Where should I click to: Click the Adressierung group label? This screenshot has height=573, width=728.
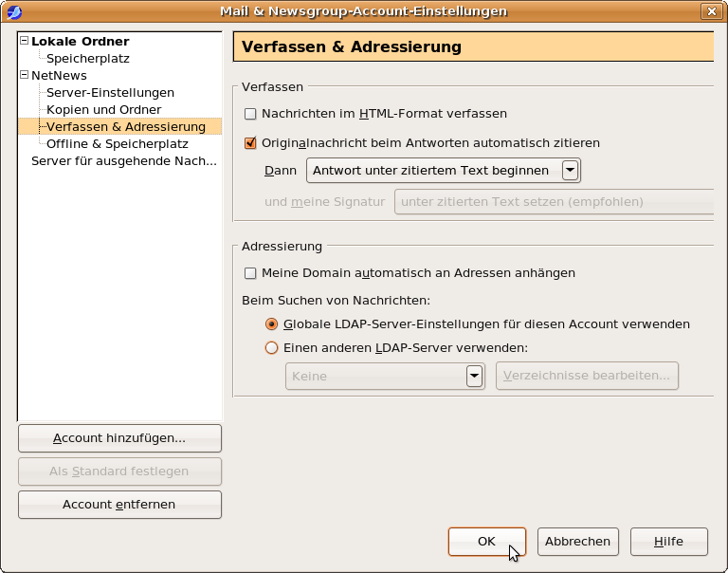[x=282, y=247]
